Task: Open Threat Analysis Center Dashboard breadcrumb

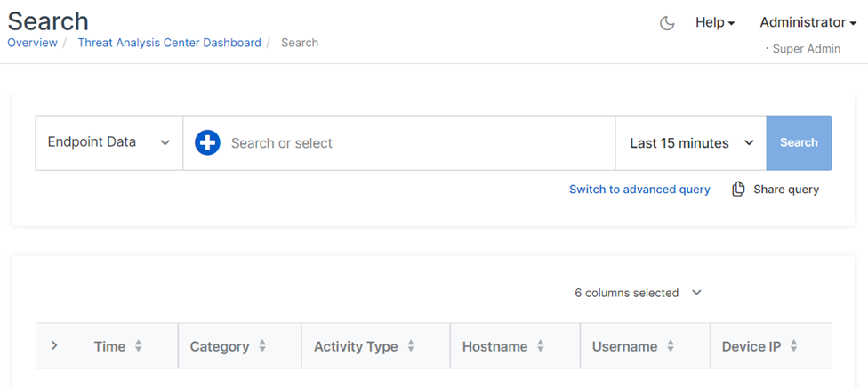Action: 169,43
